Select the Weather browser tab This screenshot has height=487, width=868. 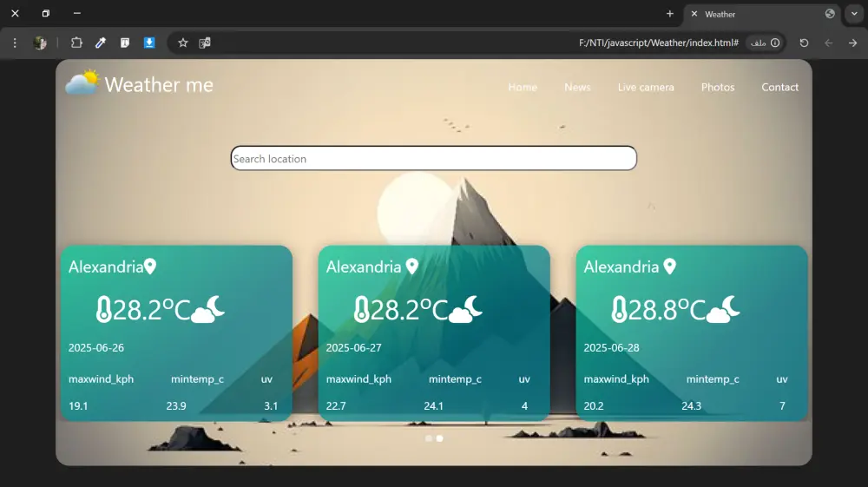763,15
